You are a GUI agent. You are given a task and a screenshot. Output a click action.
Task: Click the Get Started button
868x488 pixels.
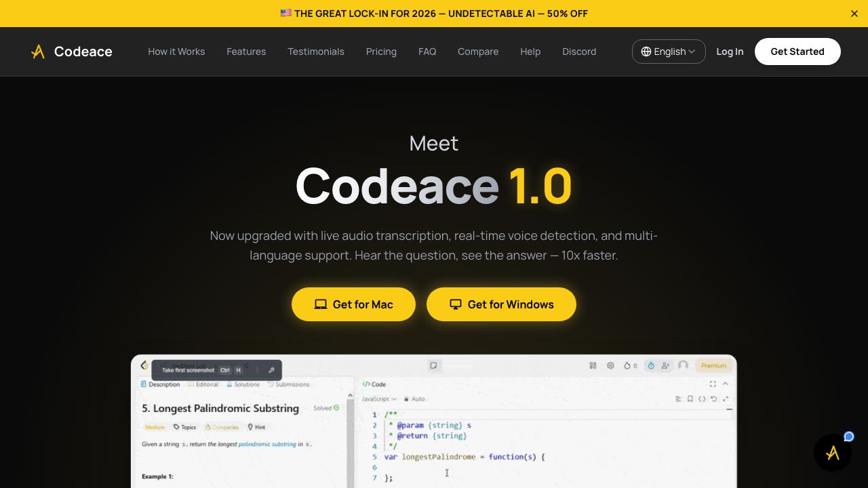pos(797,52)
